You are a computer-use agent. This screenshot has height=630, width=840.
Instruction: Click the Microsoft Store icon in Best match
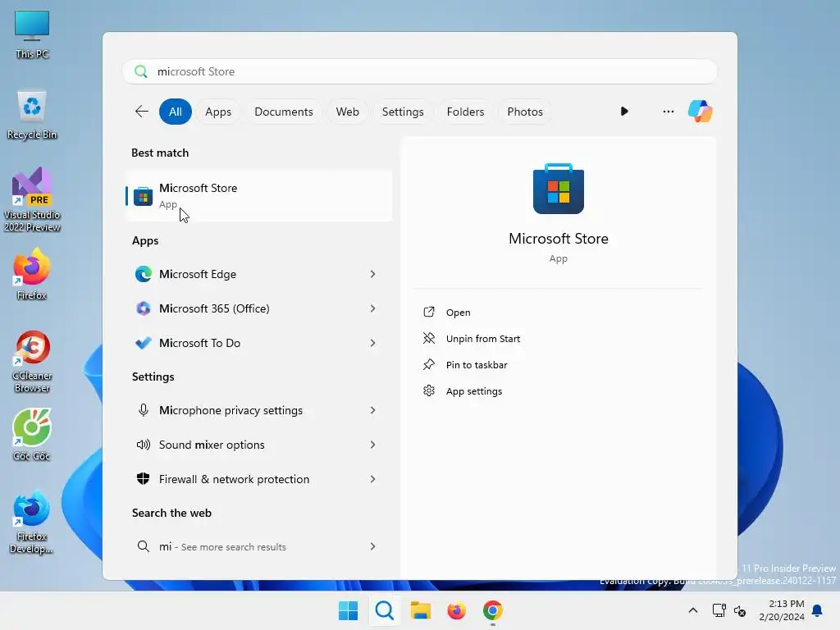(143, 196)
